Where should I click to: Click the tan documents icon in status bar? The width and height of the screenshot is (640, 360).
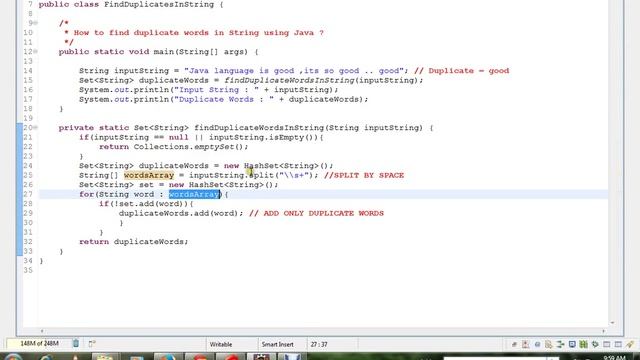click(549, 344)
